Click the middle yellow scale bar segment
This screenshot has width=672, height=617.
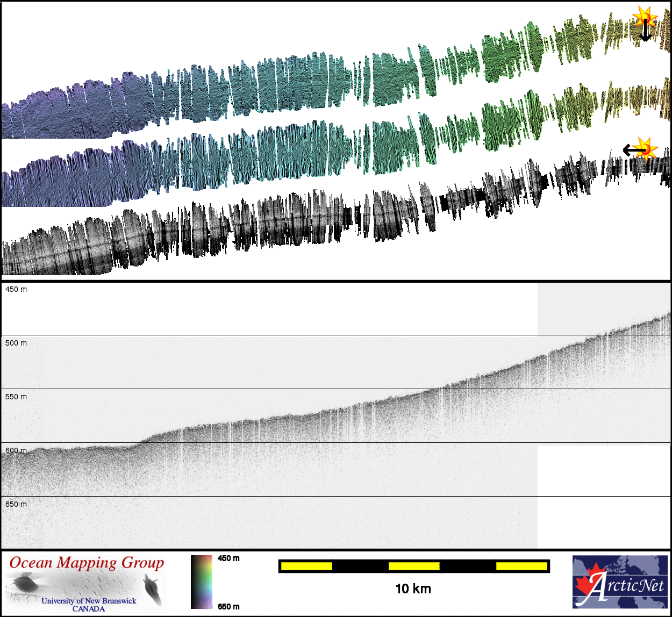pyautogui.click(x=413, y=566)
